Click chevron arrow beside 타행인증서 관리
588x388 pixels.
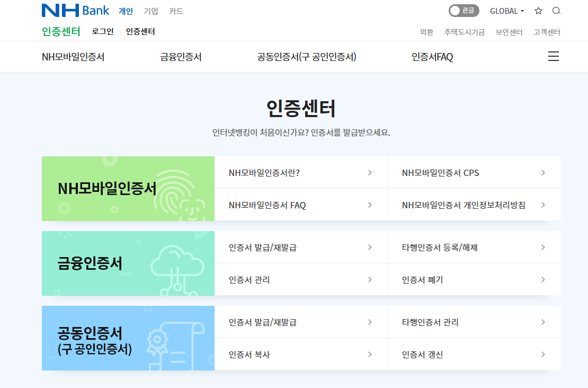point(543,322)
